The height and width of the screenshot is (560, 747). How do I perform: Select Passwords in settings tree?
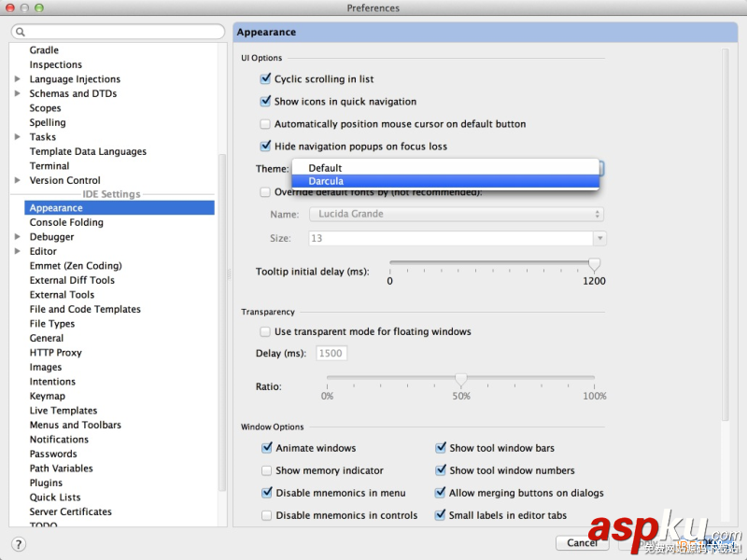53,454
